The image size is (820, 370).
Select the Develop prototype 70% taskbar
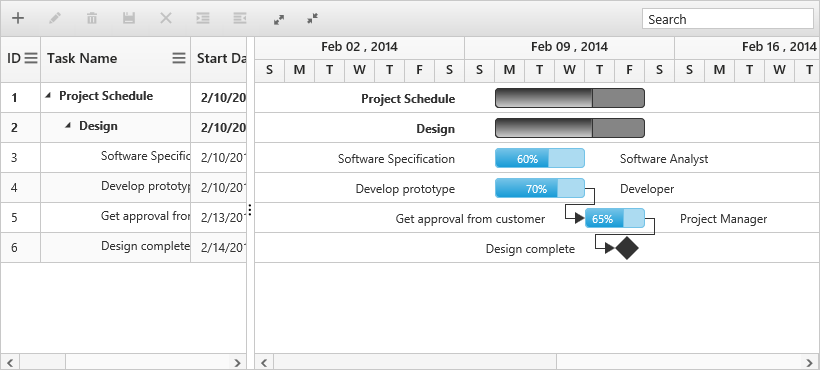[x=540, y=189]
